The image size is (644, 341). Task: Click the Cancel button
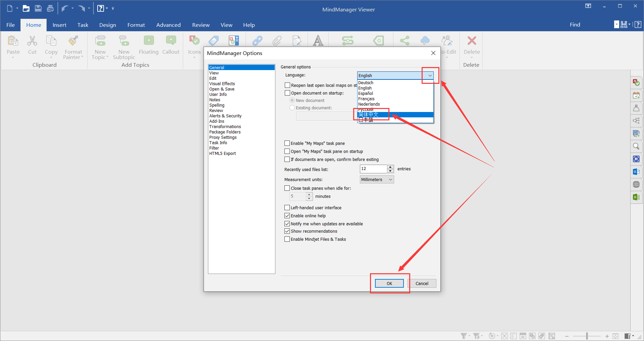(x=422, y=284)
